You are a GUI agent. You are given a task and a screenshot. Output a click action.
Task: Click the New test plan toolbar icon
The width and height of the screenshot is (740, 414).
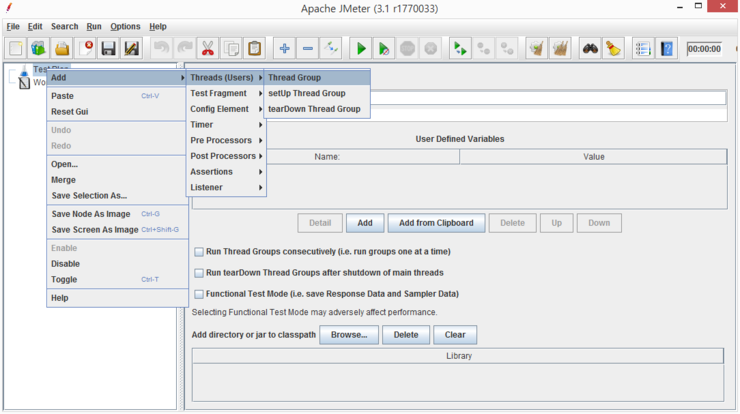(16, 49)
